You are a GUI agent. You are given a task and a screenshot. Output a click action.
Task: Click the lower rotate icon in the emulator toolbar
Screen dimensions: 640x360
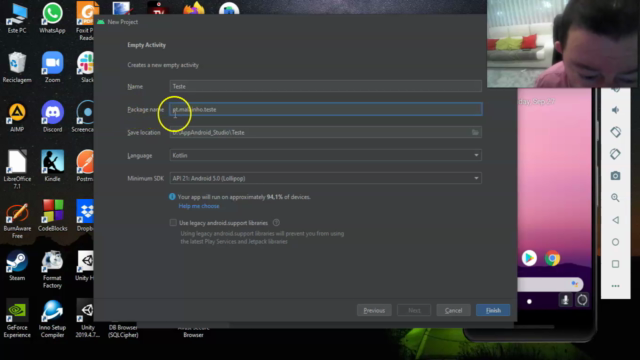(616, 154)
